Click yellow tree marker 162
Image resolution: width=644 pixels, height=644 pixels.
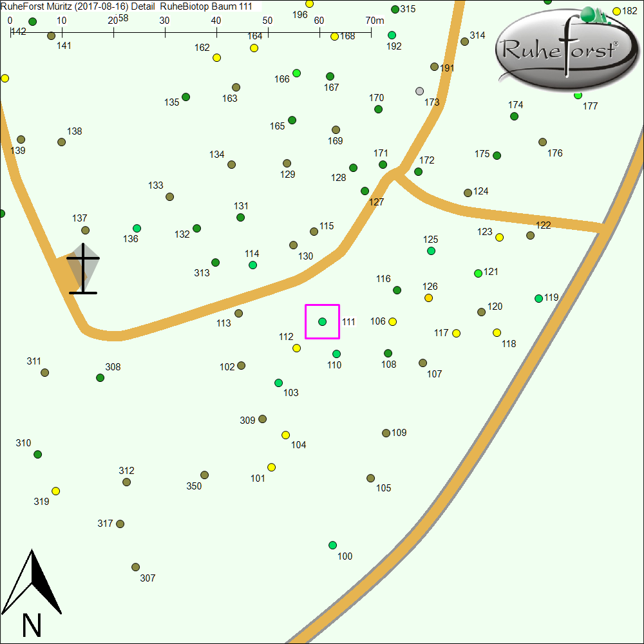[x=216, y=58]
